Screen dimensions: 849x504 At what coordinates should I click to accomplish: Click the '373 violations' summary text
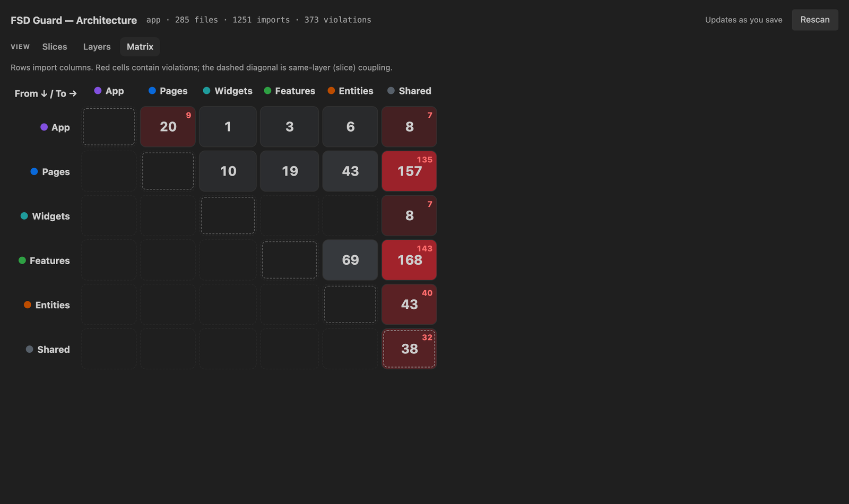337,20
